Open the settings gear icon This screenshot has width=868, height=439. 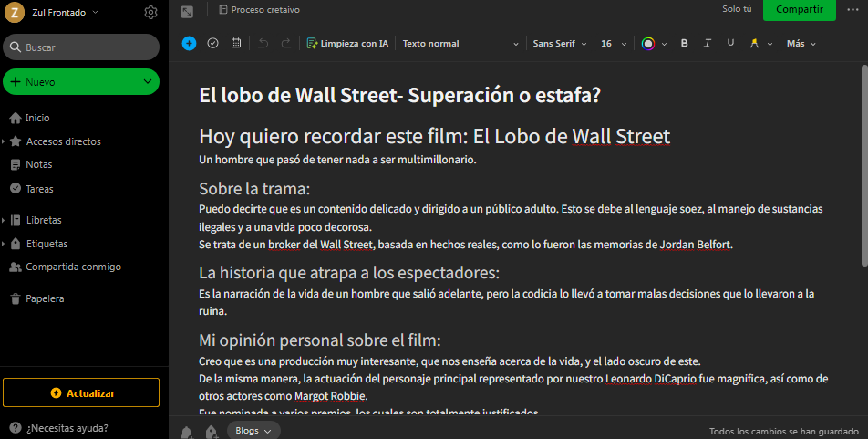[x=150, y=12]
